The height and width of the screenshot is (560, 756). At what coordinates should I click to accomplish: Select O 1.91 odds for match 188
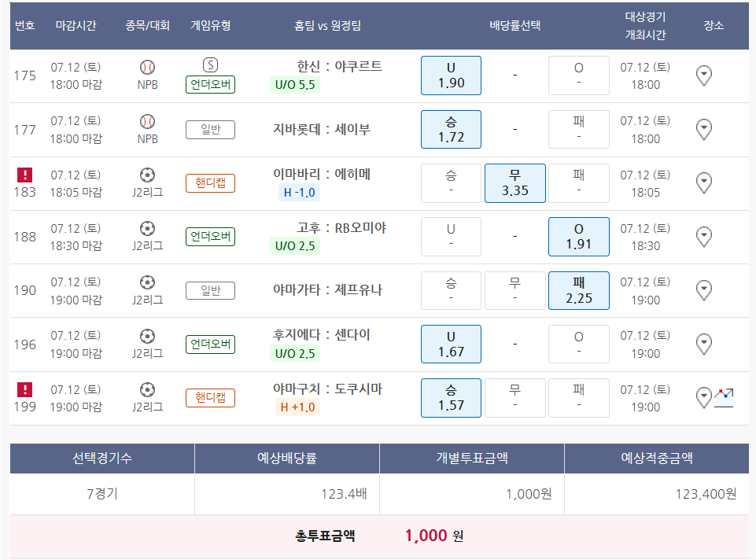coord(578,236)
